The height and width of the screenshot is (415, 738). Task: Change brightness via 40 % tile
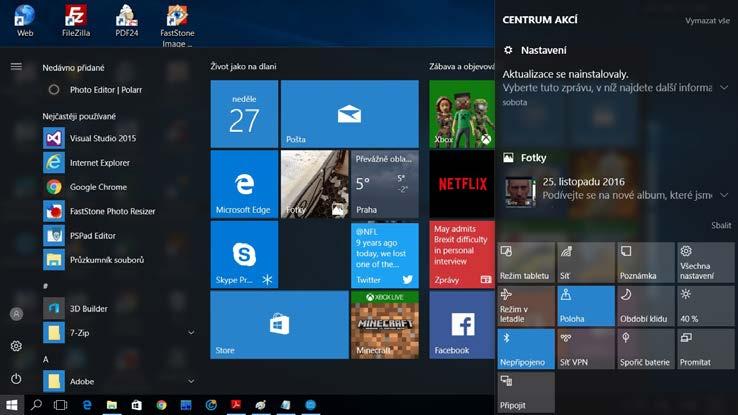(x=706, y=306)
